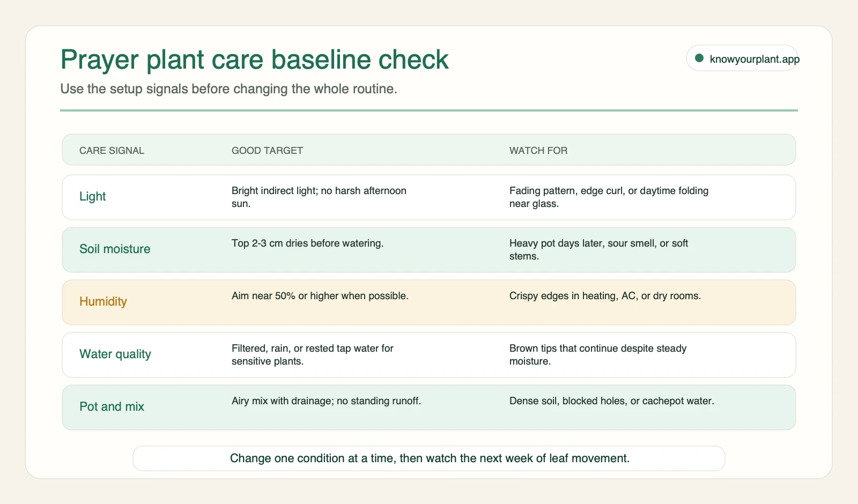The image size is (858, 504).
Task: Click 'Dense soil, blocked holes' warning text
Action: click(611, 401)
